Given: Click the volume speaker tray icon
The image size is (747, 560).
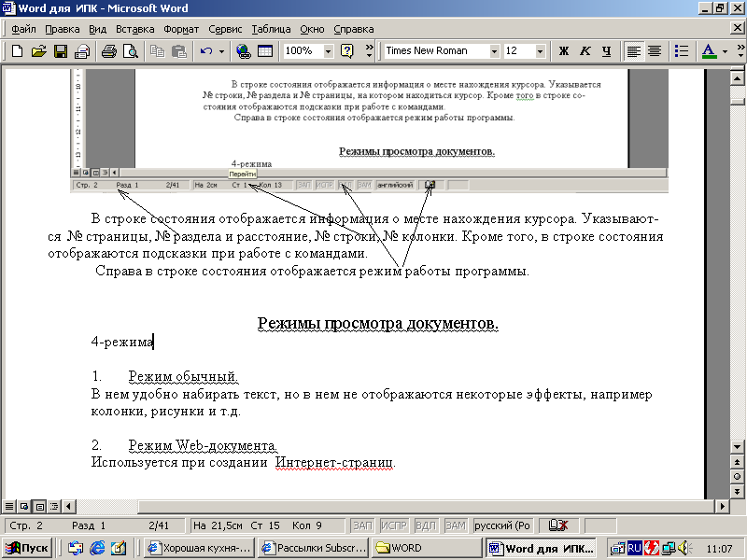Looking at the screenshot, I should pyautogui.click(x=684, y=548).
